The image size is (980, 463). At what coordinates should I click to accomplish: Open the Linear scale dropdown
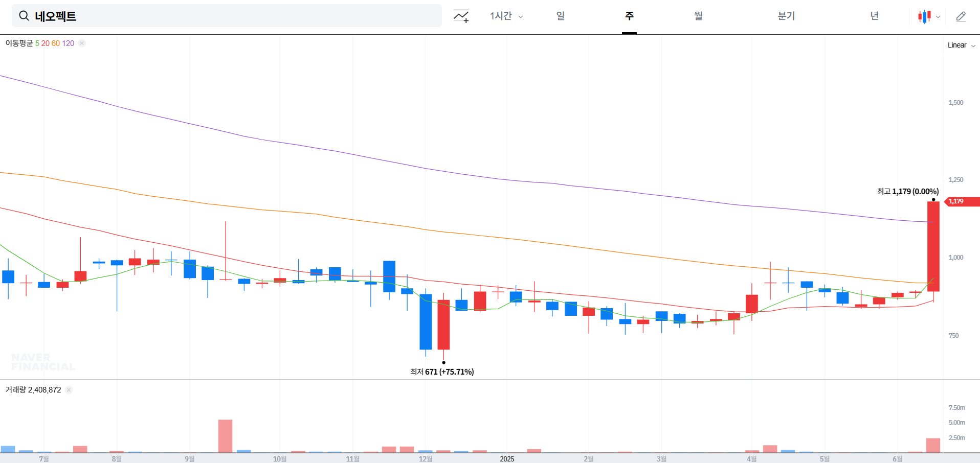(961, 45)
